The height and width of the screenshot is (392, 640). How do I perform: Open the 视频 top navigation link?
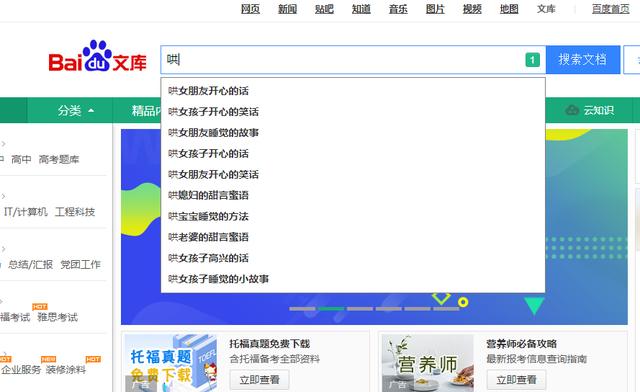pos(472,9)
